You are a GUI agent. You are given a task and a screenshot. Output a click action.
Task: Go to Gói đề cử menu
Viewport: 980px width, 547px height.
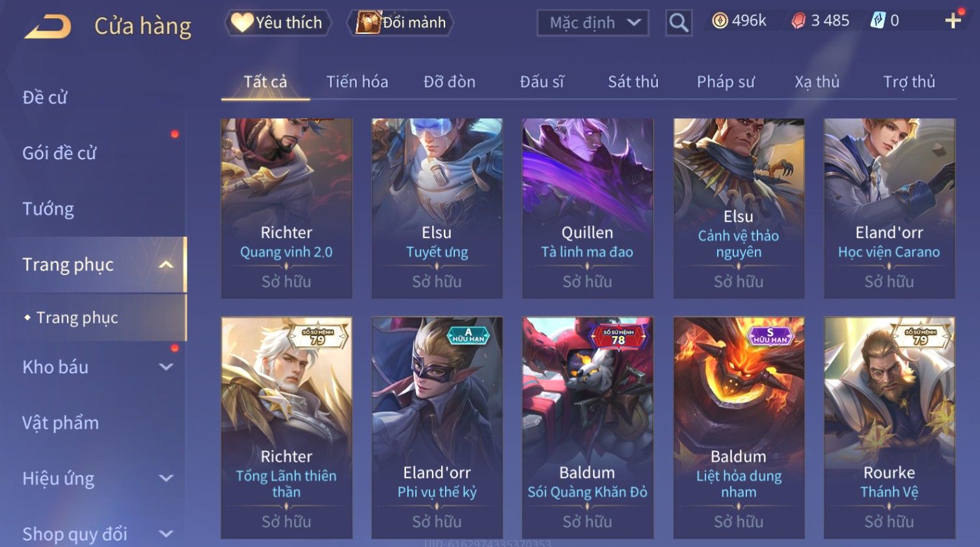tap(59, 153)
